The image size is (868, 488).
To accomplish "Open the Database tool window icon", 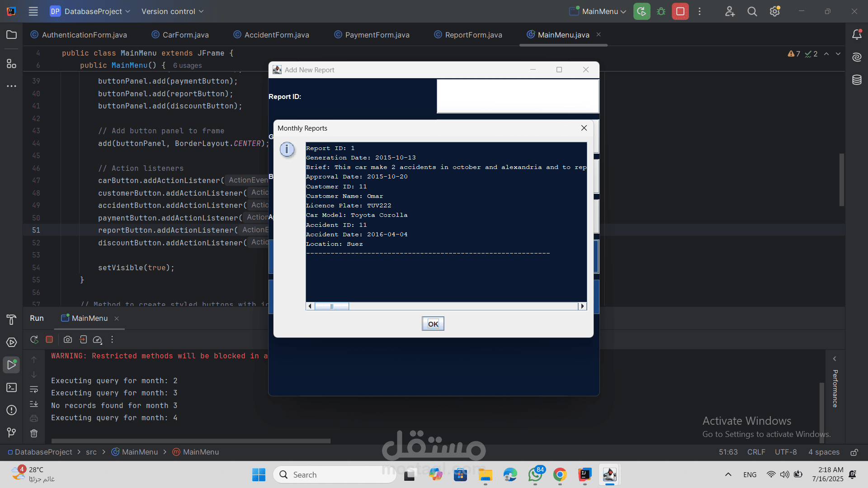I will coord(857,80).
